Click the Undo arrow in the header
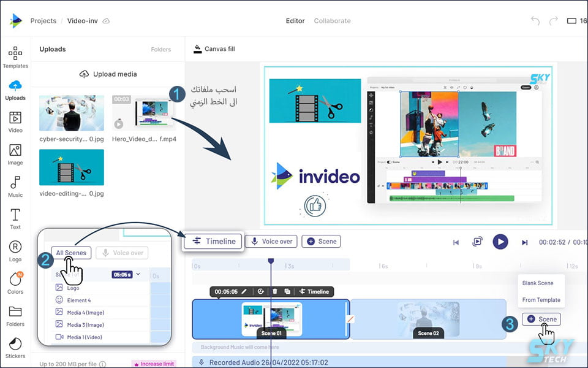The image size is (588, 368). pyautogui.click(x=535, y=21)
